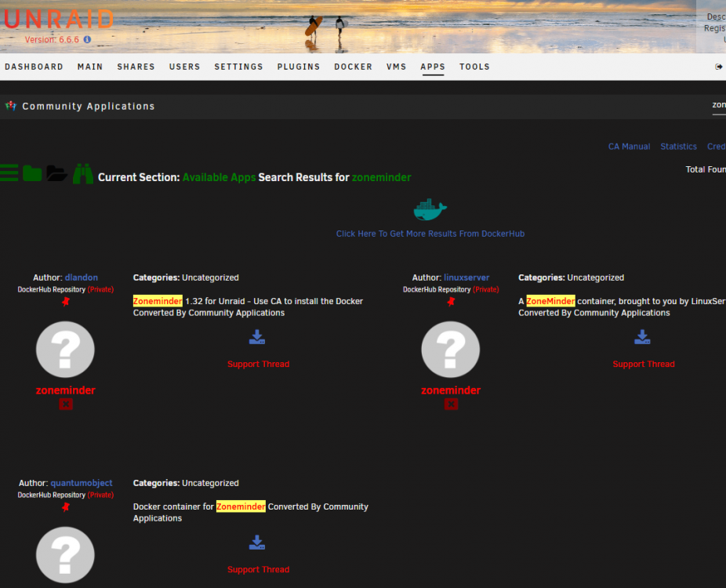This screenshot has height=588, width=726.
Task: Open linuxserver zoneminder placeholder thumbnail
Action: coord(451,350)
